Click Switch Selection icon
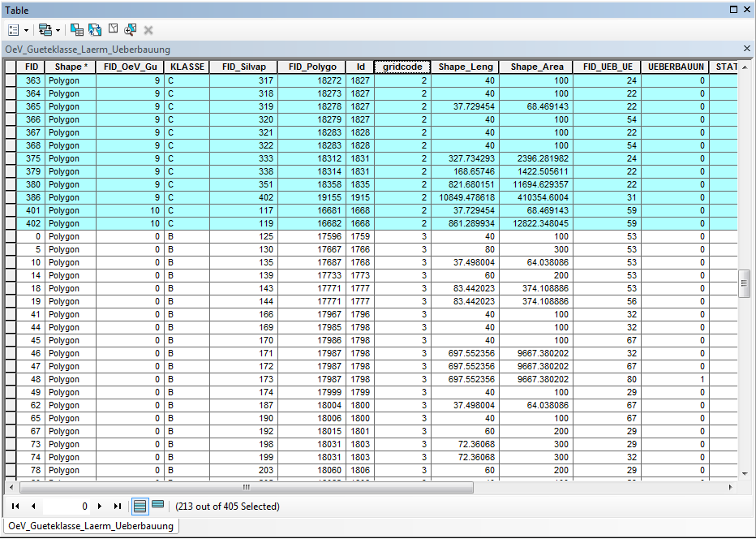 point(95,29)
